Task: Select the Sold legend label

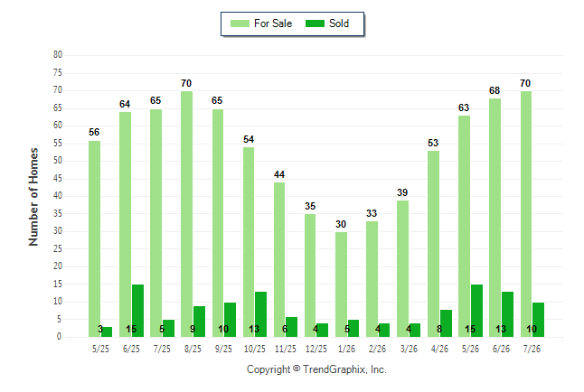Action: (x=339, y=23)
